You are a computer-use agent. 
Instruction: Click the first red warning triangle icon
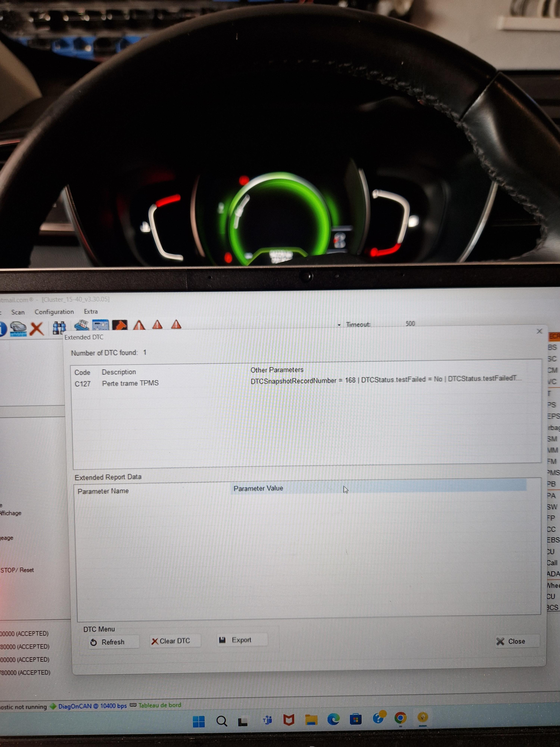(139, 325)
